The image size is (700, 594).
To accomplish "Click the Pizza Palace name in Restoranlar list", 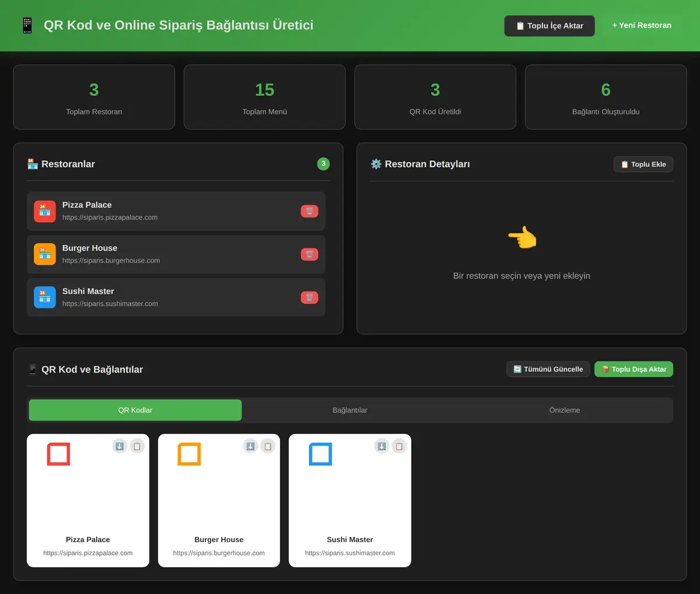I will (x=87, y=205).
